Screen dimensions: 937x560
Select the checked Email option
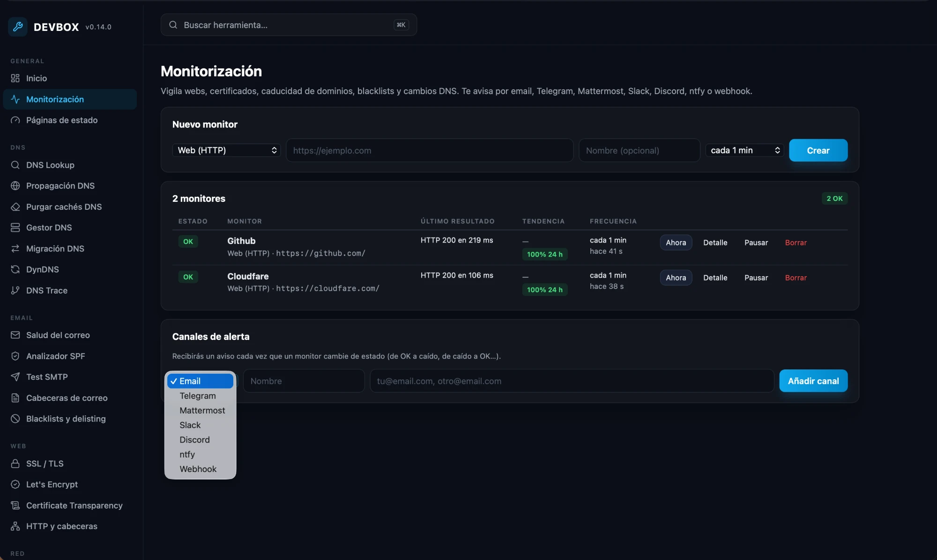(200, 381)
